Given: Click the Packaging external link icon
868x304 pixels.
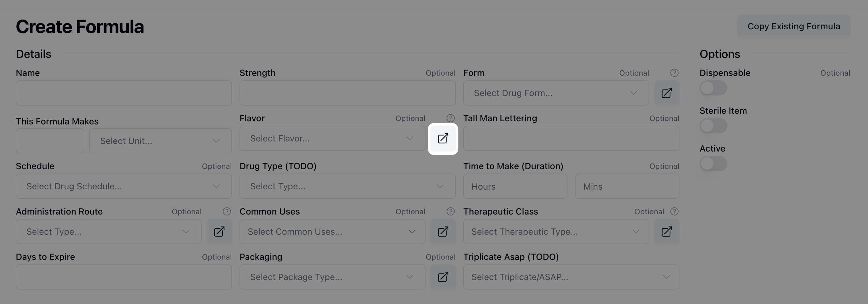Looking at the screenshot, I should [443, 277].
